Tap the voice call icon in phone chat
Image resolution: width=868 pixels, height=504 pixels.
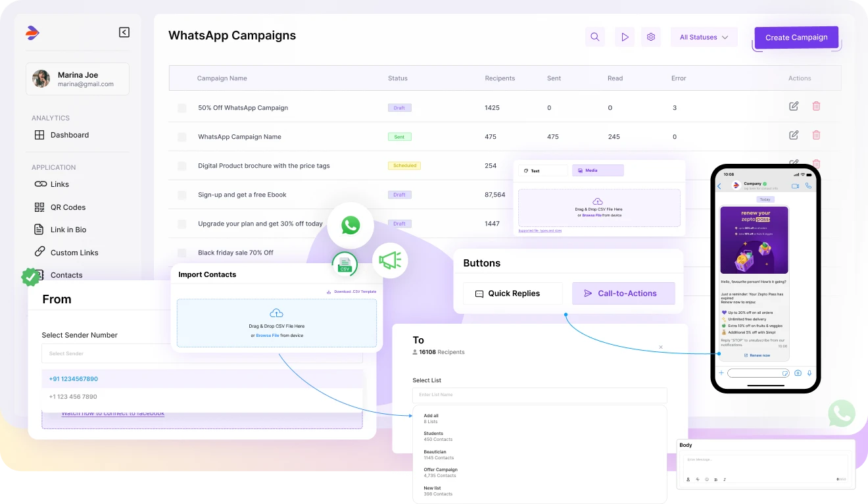(x=808, y=186)
